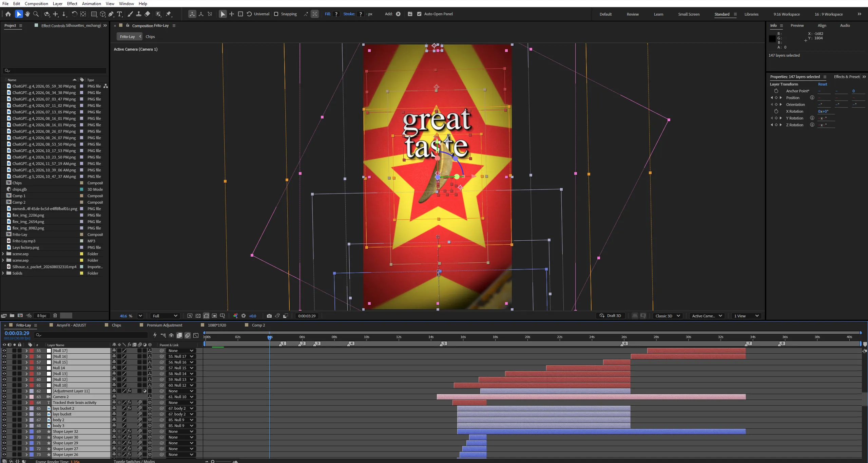The width and height of the screenshot is (868, 463).
Task: Expand the Null 14 layer properties
Action: 26,368
